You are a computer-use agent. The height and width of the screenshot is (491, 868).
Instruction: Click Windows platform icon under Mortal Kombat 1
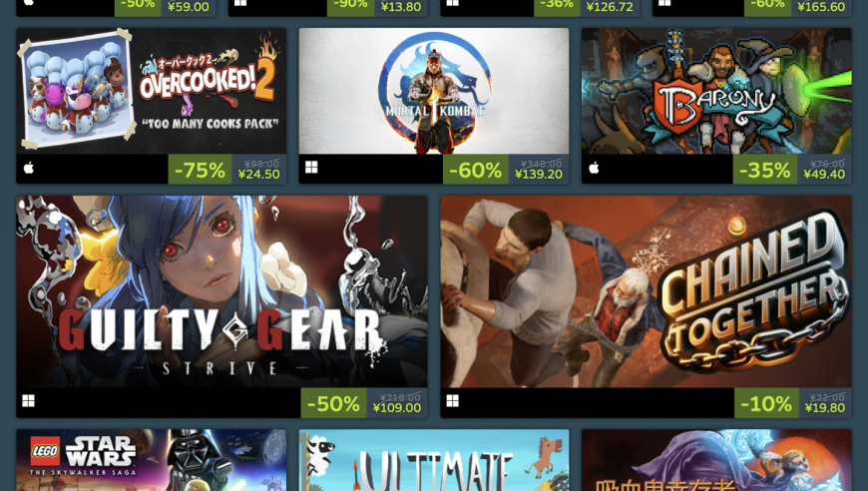(x=311, y=168)
